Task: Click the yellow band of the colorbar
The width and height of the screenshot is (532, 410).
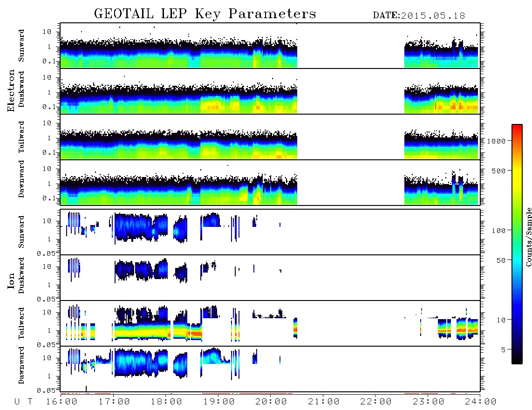Action: click(517, 171)
